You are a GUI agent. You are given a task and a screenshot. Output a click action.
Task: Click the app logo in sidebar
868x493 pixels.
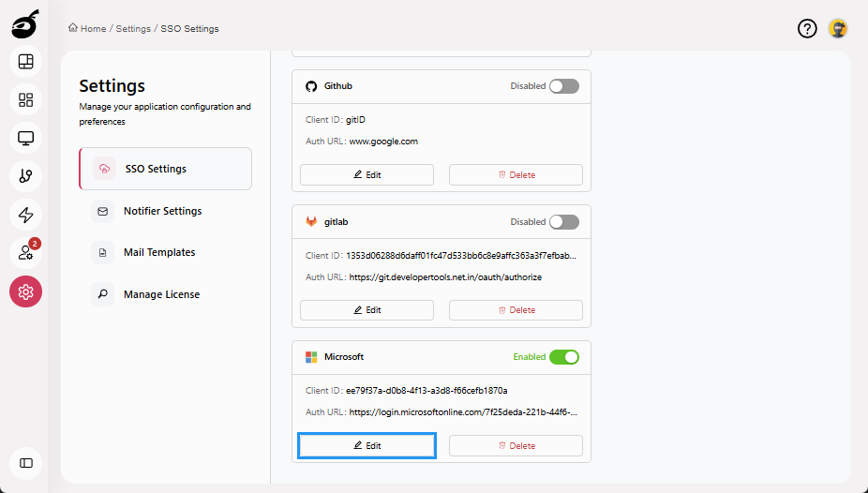25,24
